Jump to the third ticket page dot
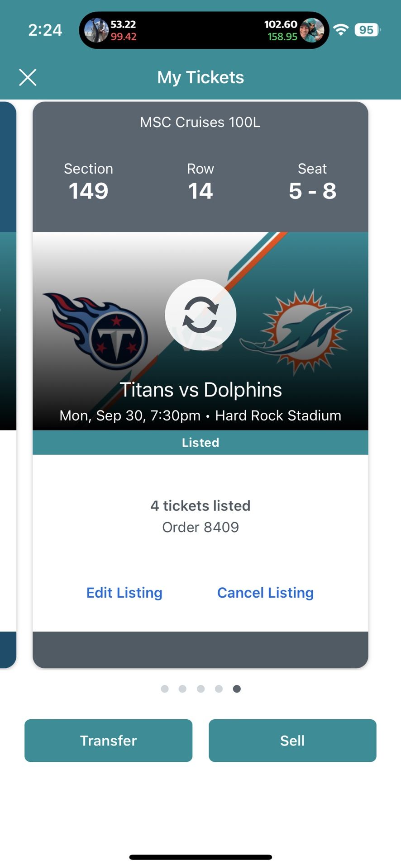Image resolution: width=401 pixels, height=868 pixels. (201, 689)
